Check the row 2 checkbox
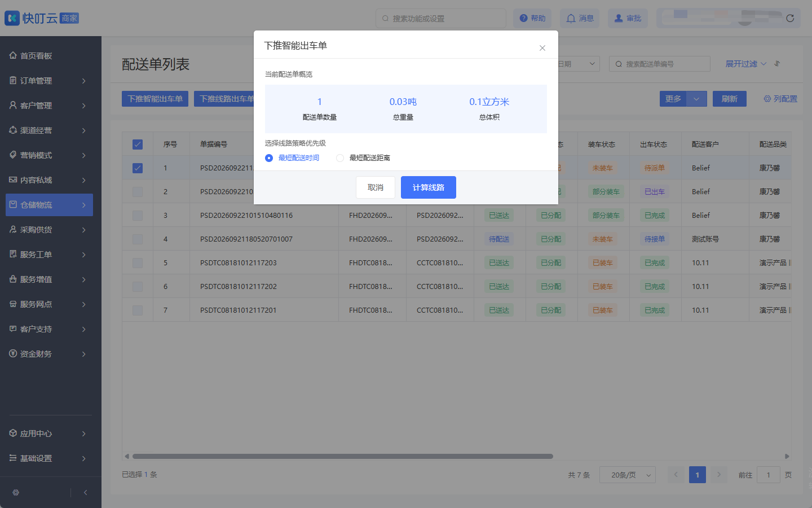The height and width of the screenshot is (508, 812). point(138,192)
